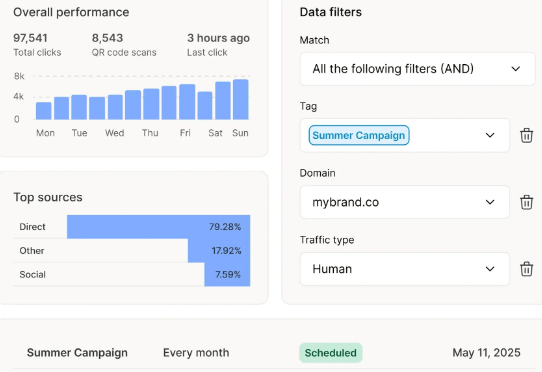
Task: Click the 'May 11, 2025' date
Action: (486, 353)
